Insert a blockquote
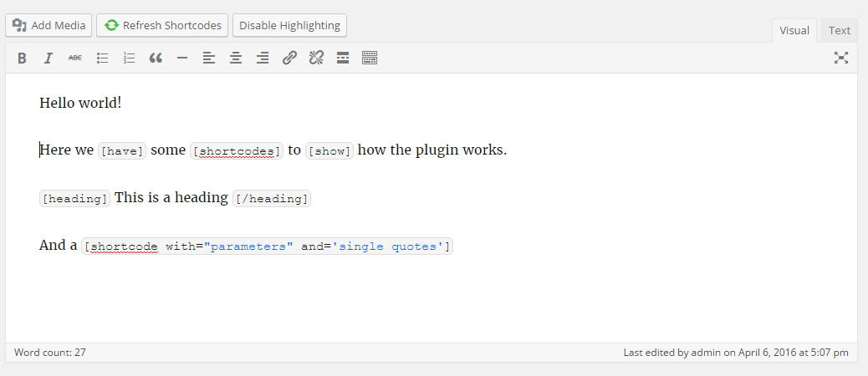This screenshot has height=376, width=868. (156, 58)
